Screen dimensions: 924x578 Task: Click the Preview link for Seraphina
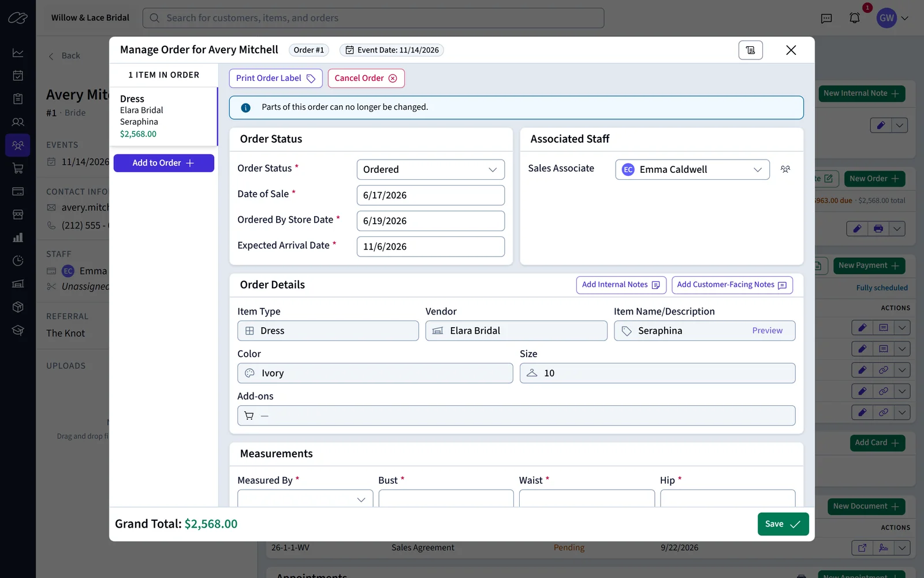[x=767, y=331]
